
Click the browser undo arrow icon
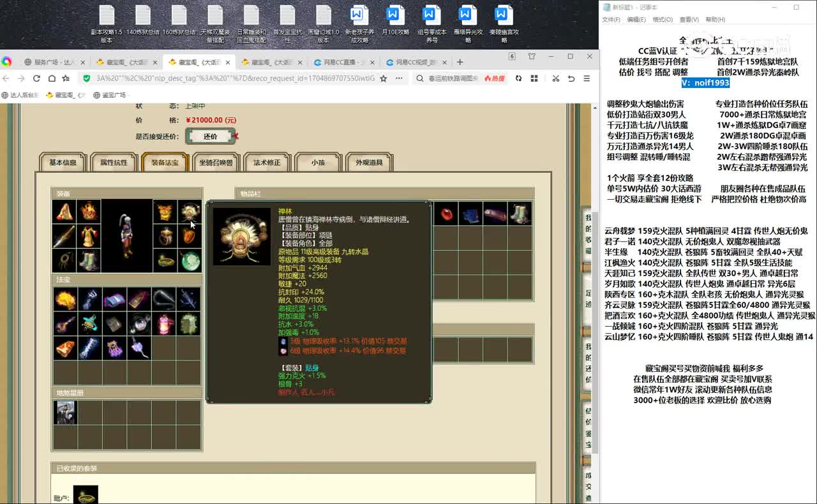click(x=571, y=78)
